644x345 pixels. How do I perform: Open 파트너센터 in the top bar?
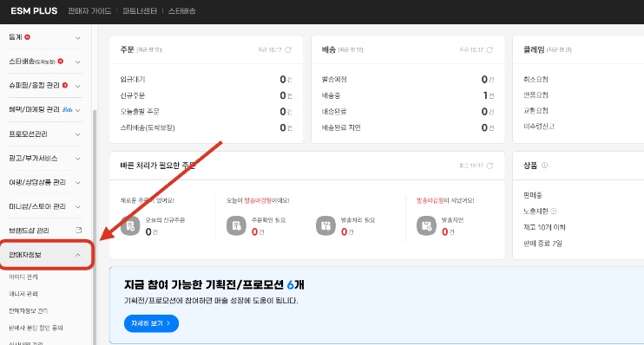tap(140, 11)
